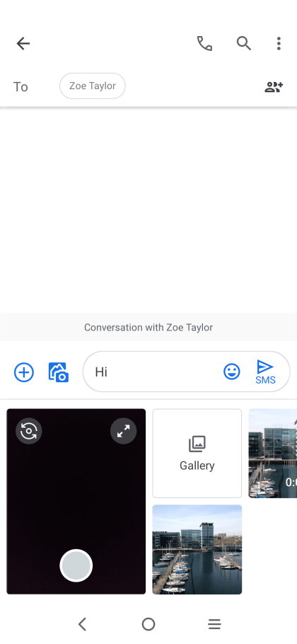Tap the Android back navigation button

82,624
